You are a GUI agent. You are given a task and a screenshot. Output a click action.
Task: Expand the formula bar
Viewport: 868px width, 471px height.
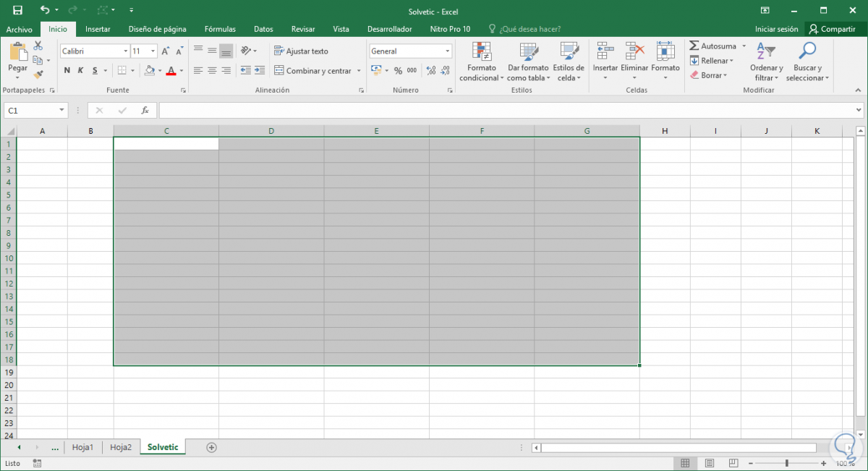[x=859, y=111]
